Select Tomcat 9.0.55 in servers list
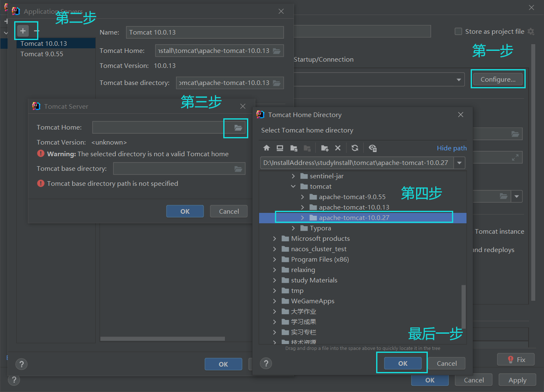Image resolution: width=544 pixels, height=392 pixels. 56,54
